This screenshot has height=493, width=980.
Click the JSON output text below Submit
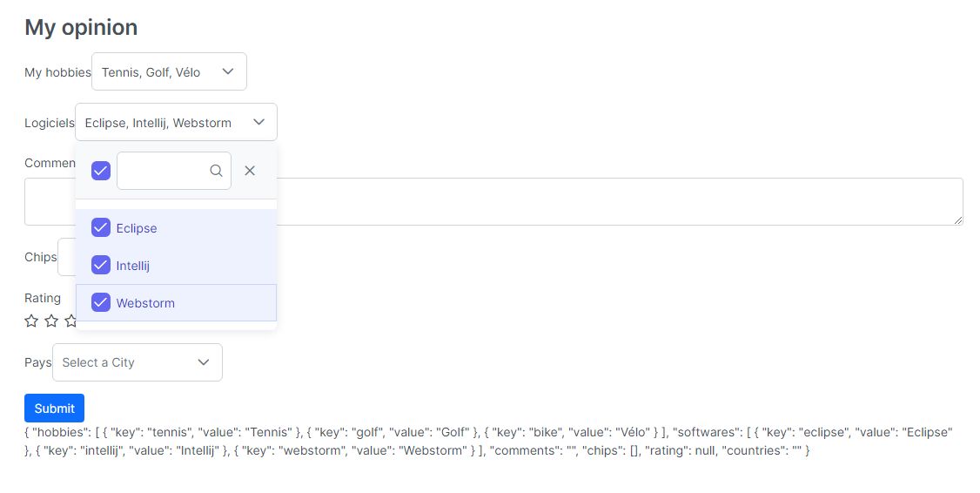coord(488,441)
